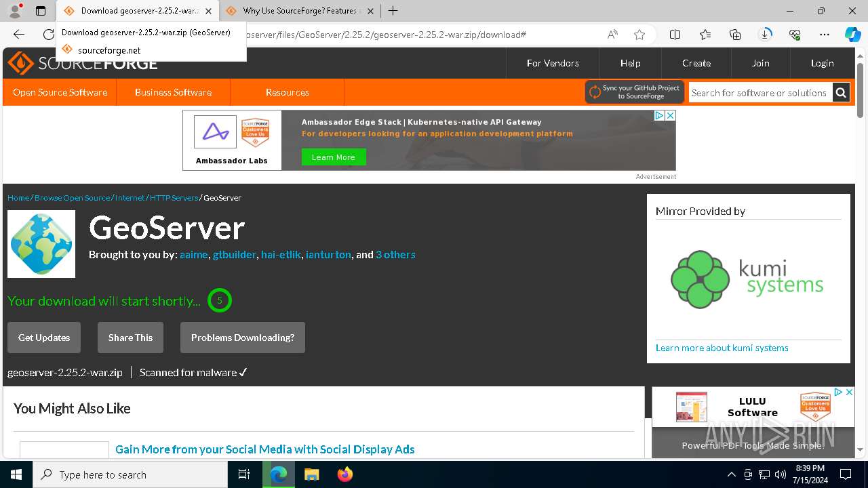Open volume control in tray
The width and height of the screenshot is (868, 488).
tap(780, 474)
